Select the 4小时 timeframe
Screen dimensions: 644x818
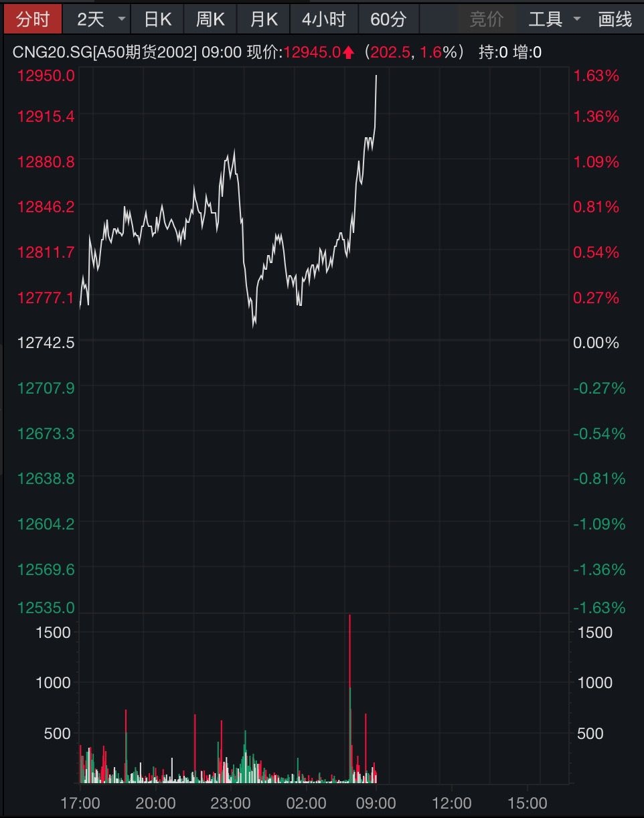[x=323, y=19]
